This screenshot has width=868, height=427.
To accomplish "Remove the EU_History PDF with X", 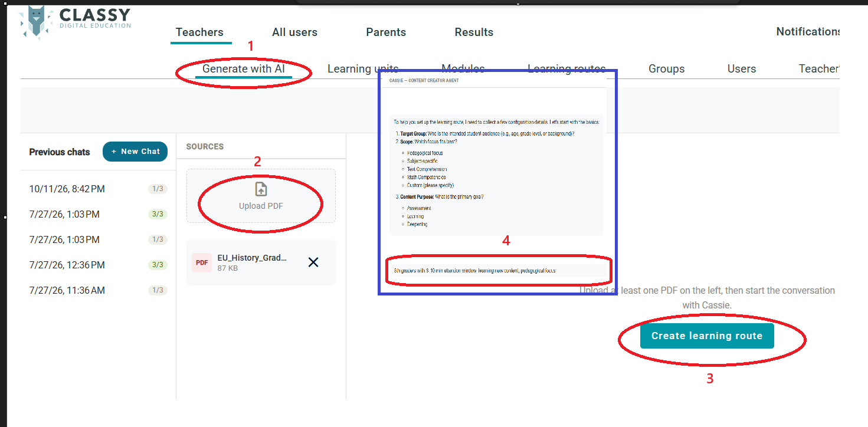I will pyautogui.click(x=313, y=262).
